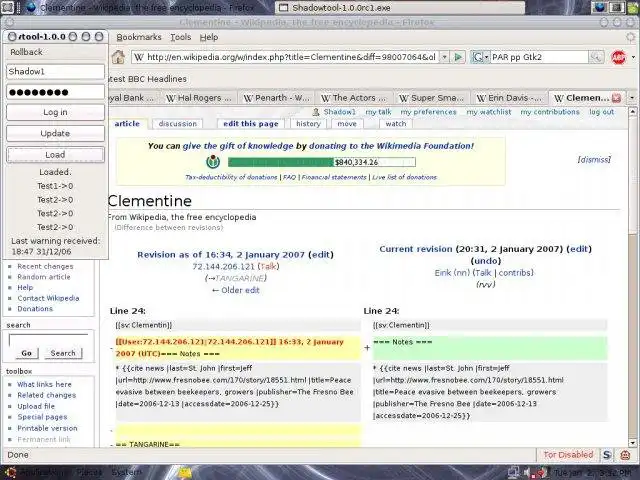
Task: Click the Wikimedia logo in donation banner
Action: point(213,162)
